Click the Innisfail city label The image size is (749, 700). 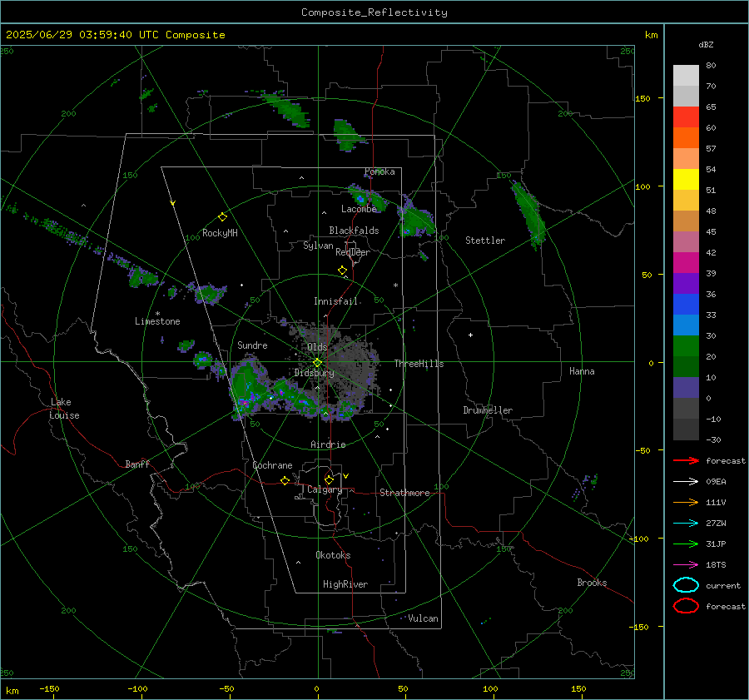click(335, 301)
